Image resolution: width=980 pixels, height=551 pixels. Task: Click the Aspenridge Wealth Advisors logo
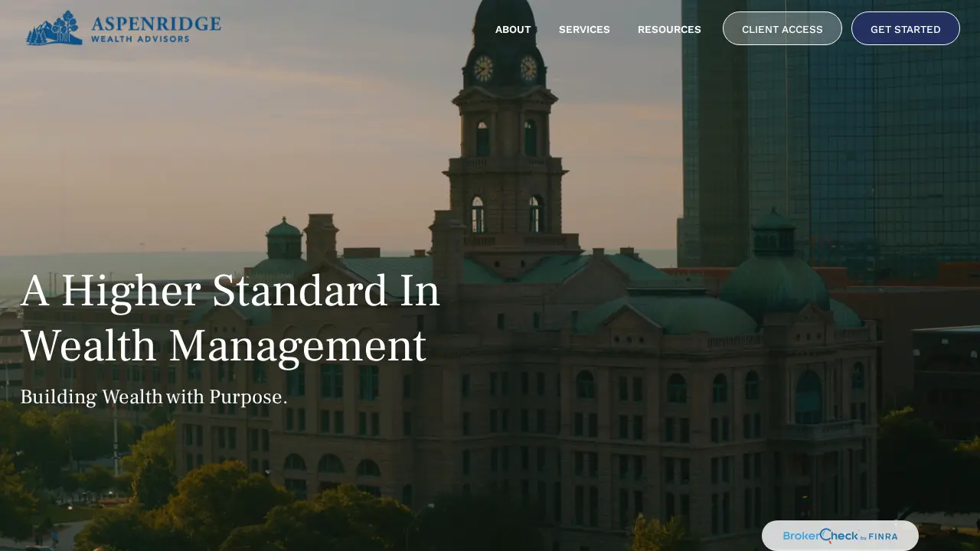[123, 28]
